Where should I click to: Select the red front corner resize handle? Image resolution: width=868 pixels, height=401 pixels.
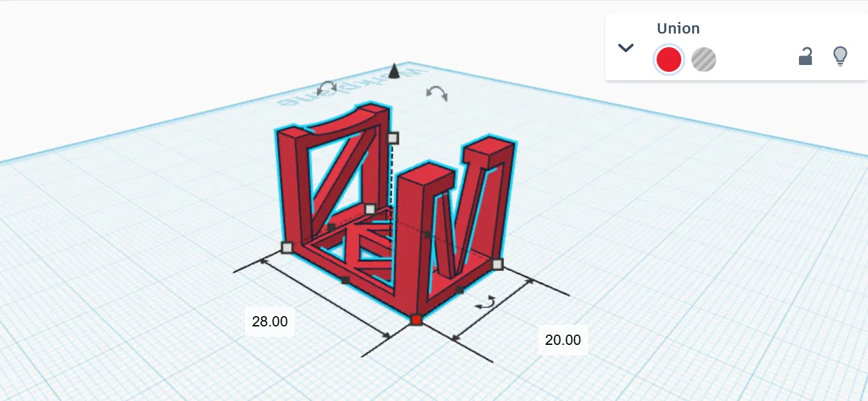416,320
